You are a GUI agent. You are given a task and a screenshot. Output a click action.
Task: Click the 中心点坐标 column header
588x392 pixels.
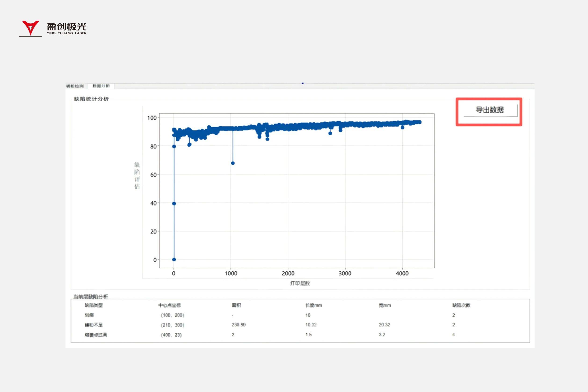point(170,305)
